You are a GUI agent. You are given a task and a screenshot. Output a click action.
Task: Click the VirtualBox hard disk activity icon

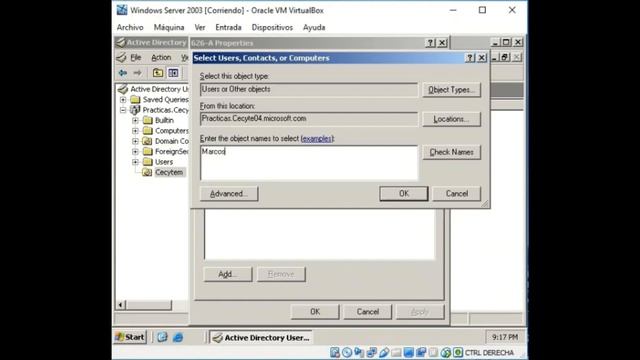coord(335,352)
